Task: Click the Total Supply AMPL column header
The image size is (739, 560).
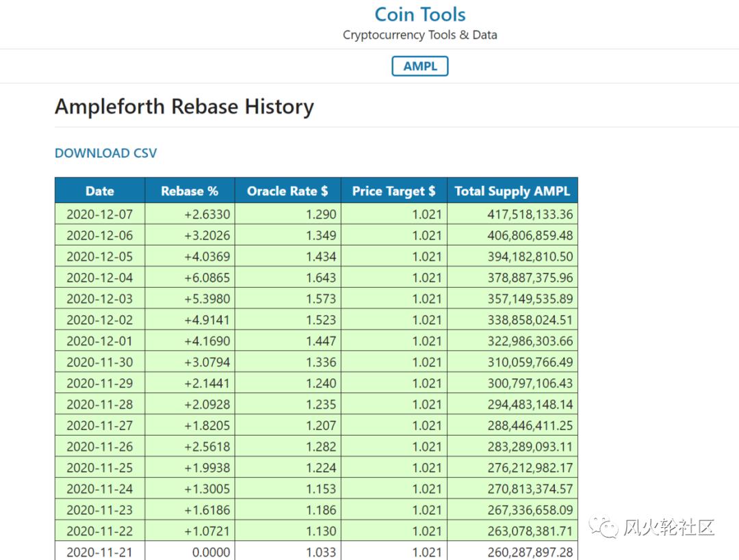Action: 513,191
